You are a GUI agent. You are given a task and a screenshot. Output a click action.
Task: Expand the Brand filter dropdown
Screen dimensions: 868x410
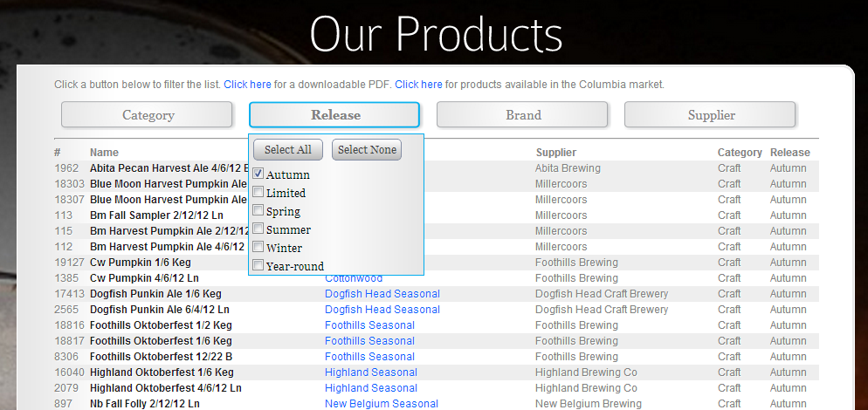[x=522, y=114]
